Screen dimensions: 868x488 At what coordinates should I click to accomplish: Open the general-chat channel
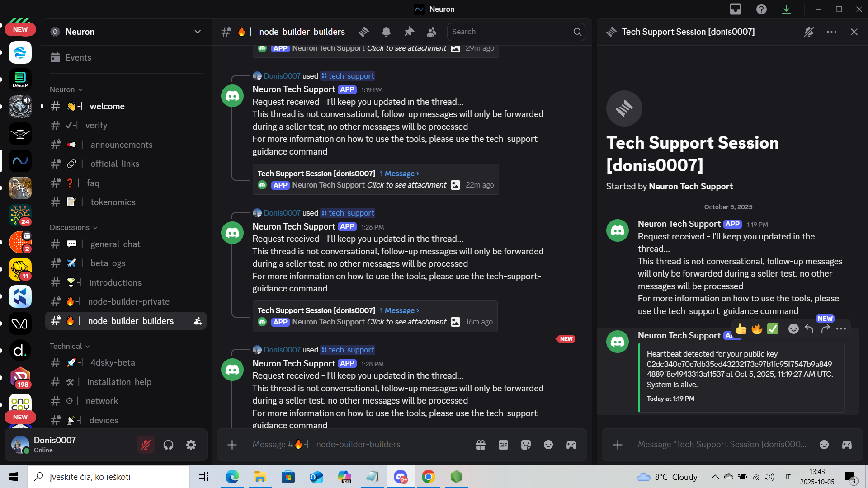126,244
